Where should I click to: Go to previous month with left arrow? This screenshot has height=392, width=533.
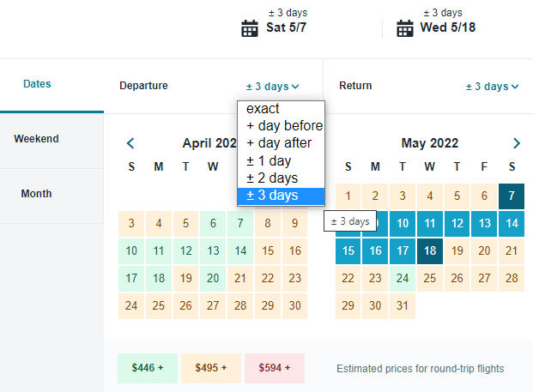point(130,143)
